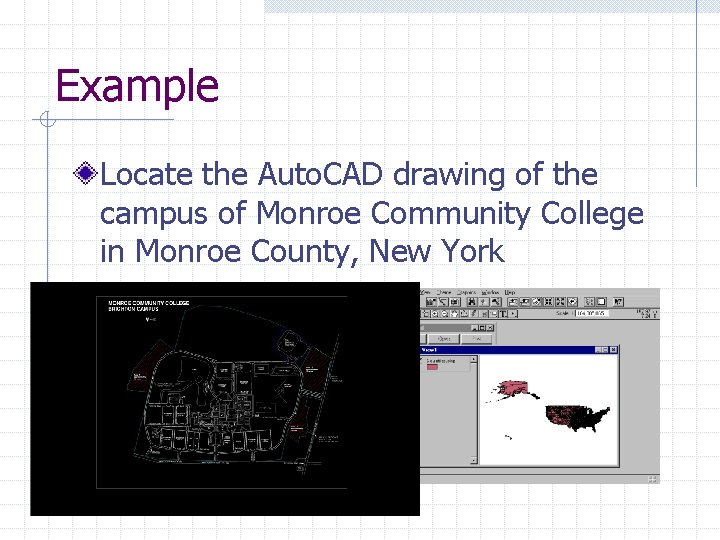Click the Scale value input field
The image size is (720, 540).
click(x=592, y=314)
